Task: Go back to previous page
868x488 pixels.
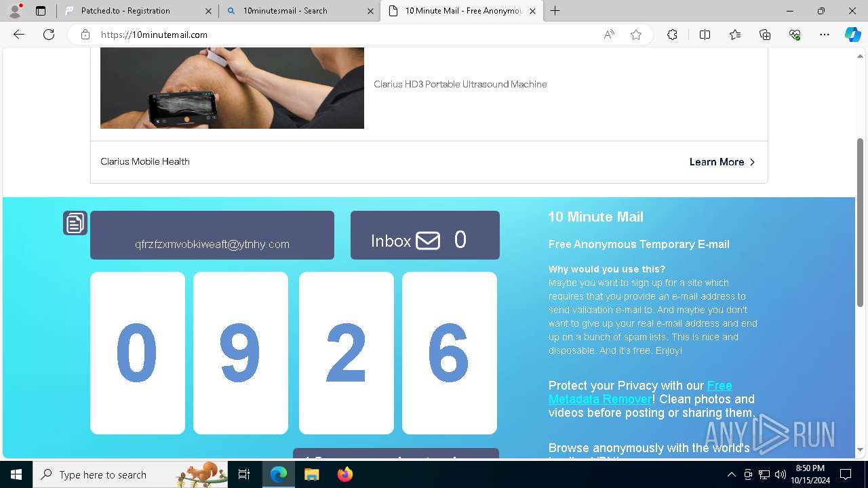Action: 19,35
